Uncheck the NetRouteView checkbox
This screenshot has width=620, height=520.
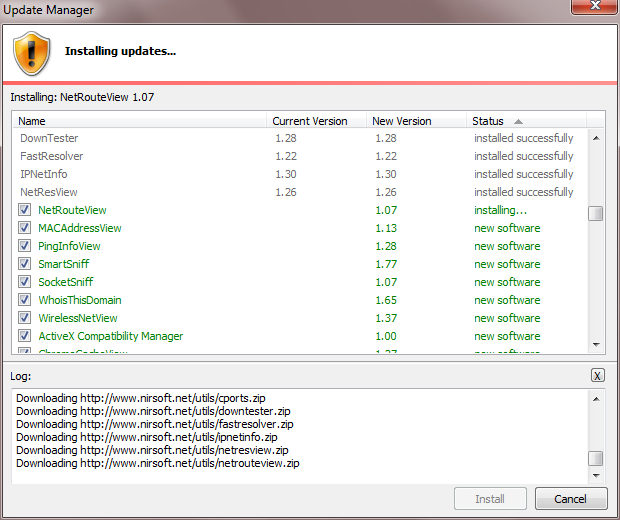coord(25,210)
